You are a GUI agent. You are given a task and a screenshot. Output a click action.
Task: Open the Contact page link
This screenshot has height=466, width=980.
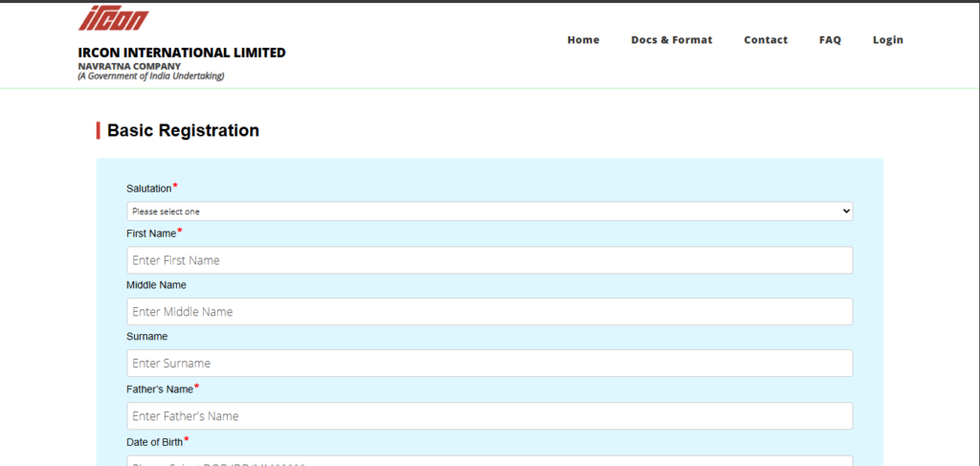coord(766,40)
